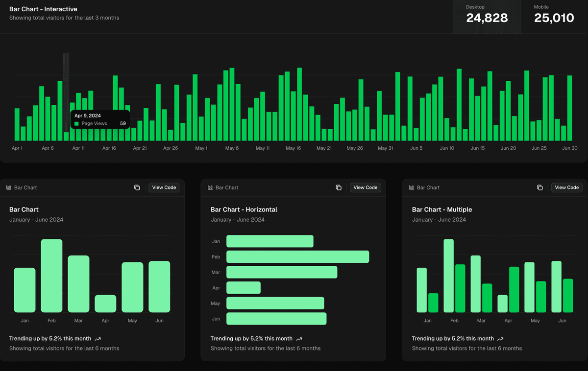
Task: Click the trending up arrow on the Horizontal card
Action: [299, 338]
